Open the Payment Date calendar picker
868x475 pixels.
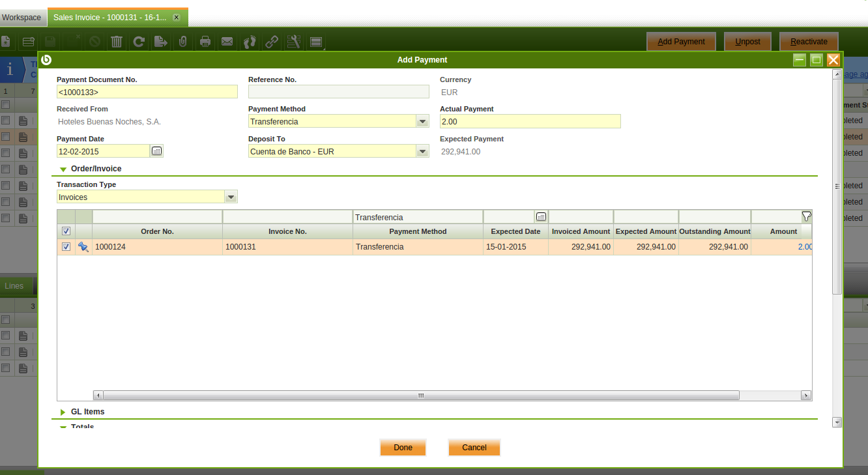156,151
